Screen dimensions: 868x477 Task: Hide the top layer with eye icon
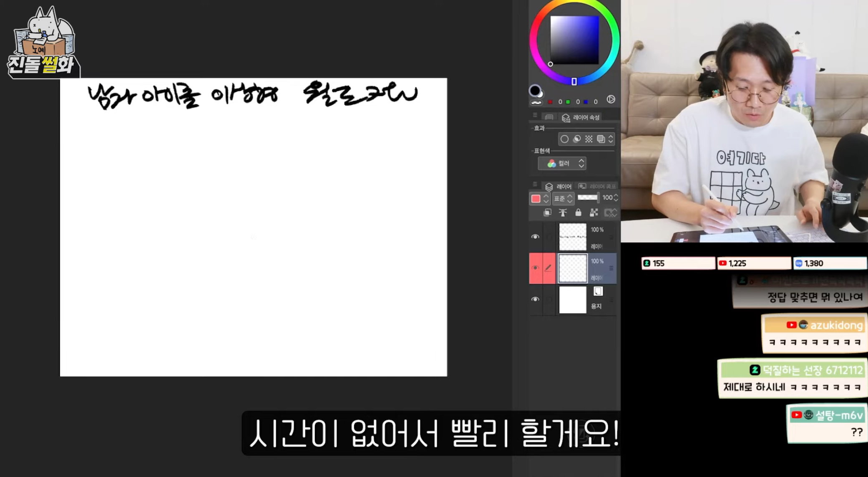click(x=535, y=237)
